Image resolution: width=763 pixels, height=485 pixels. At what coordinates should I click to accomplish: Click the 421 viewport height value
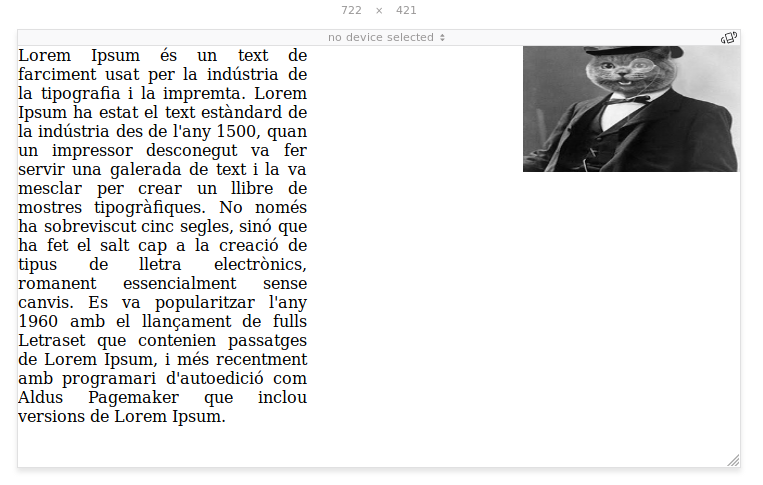[406, 10]
